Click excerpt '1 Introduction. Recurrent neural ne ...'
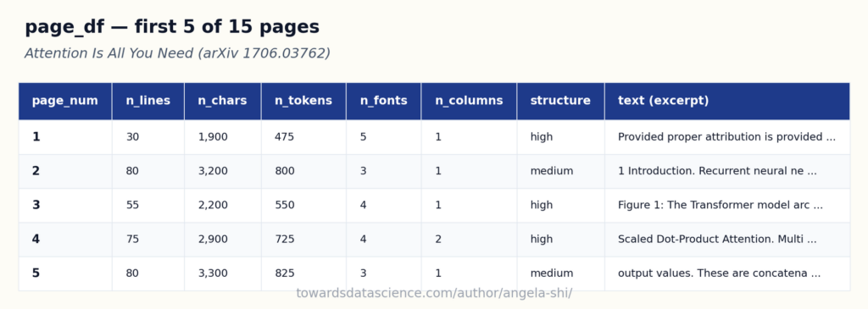Image resolution: width=868 pixels, height=309 pixels. point(717,171)
